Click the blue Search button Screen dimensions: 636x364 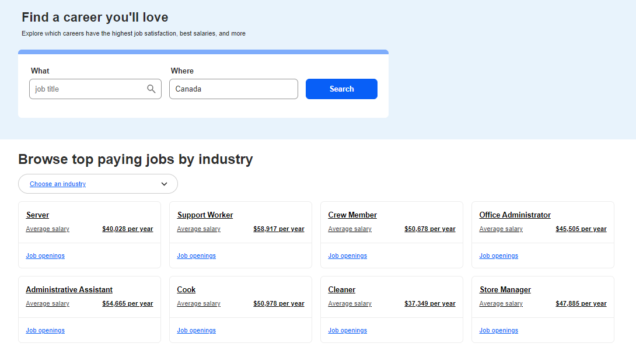(341, 89)
